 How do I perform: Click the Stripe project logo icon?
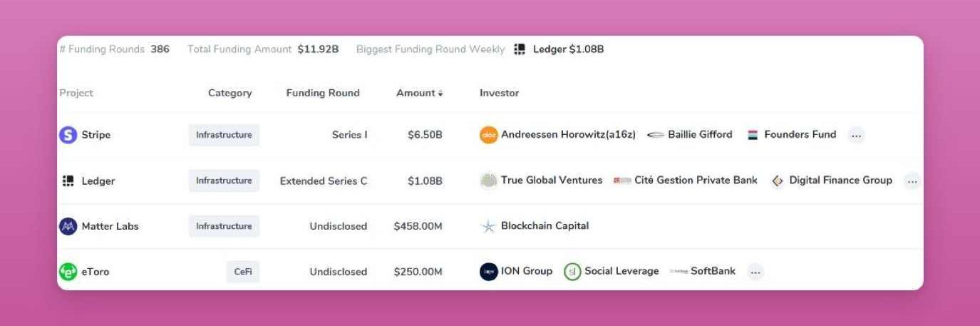pyautogui.click(x=68, y=135)
